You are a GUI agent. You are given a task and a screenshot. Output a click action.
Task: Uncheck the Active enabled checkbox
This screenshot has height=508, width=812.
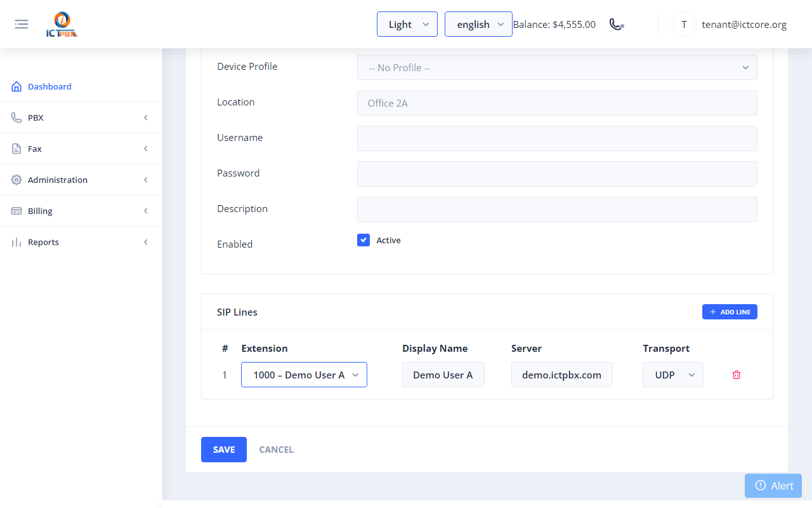pos(363,240)
